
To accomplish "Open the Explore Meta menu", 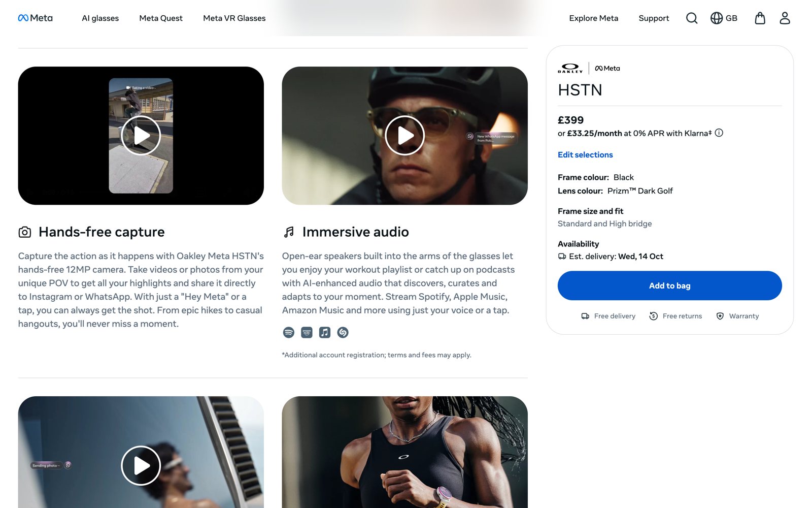I will 594,18.
